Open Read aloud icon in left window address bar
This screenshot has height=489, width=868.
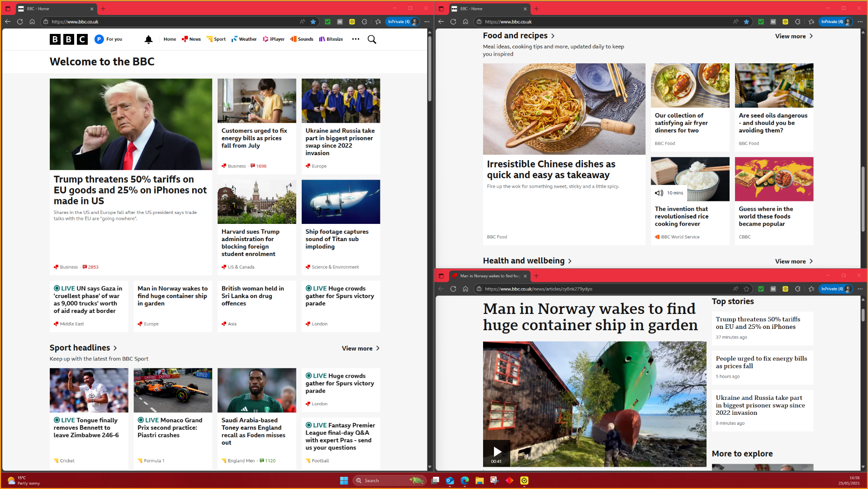pyautogui.click(x=302, y=22)
